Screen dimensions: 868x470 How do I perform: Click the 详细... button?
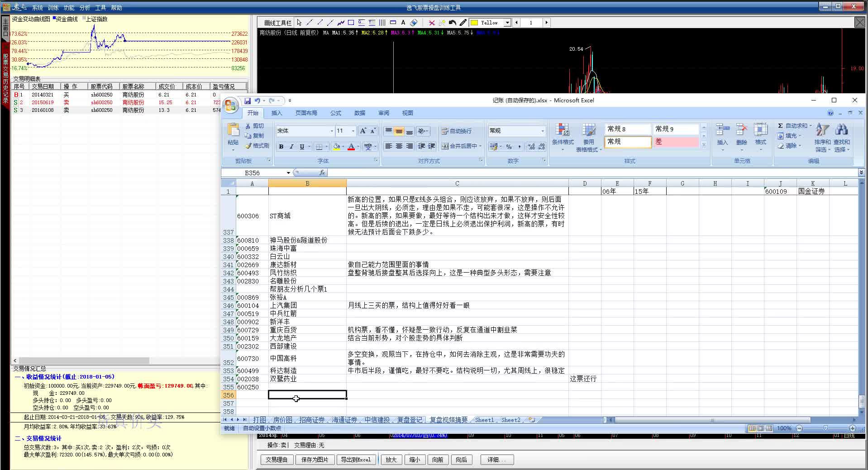coord(497,460)
